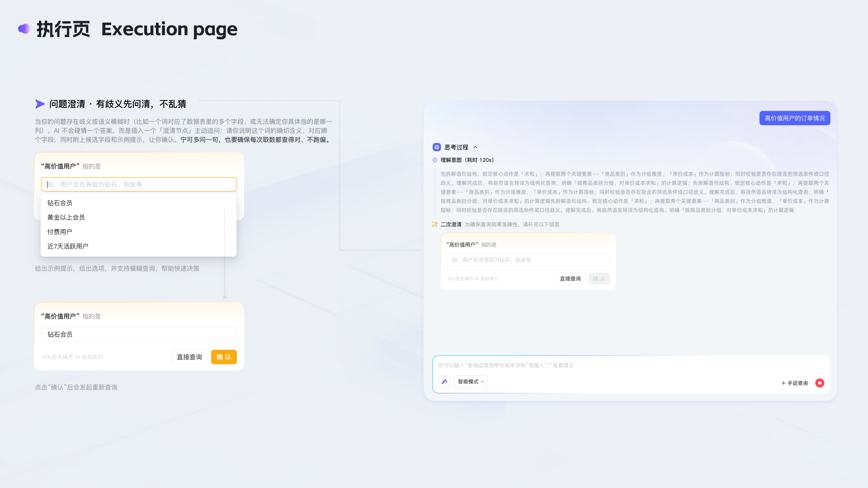The height and width of the screenshot is (488, 868).
Task: Click the purple magic pen icon button
Action: pyautogui.click(x=444, y=382)
